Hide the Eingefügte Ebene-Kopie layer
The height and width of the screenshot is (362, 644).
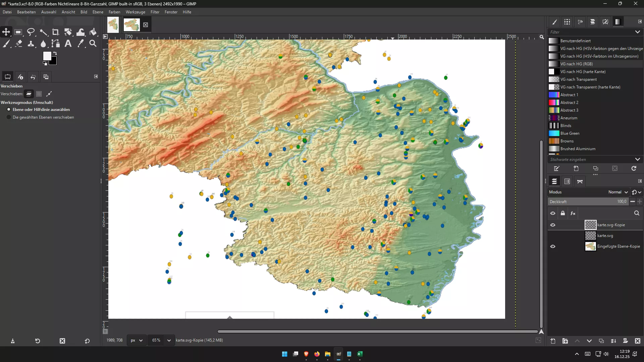(x=553, y=246)
